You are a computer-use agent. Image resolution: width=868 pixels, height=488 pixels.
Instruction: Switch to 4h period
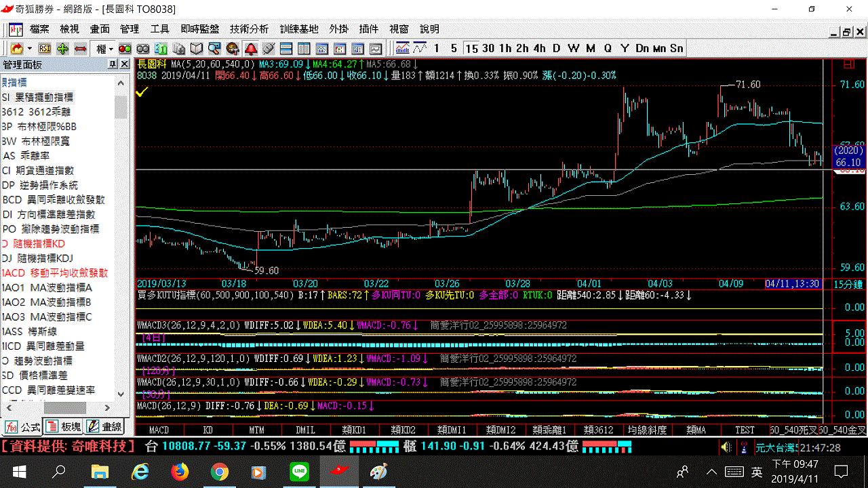[539, 48]
